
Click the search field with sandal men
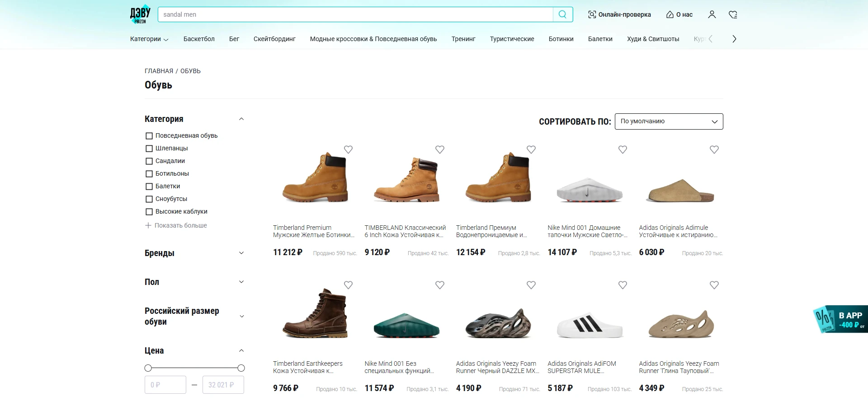tap(355, 14)
